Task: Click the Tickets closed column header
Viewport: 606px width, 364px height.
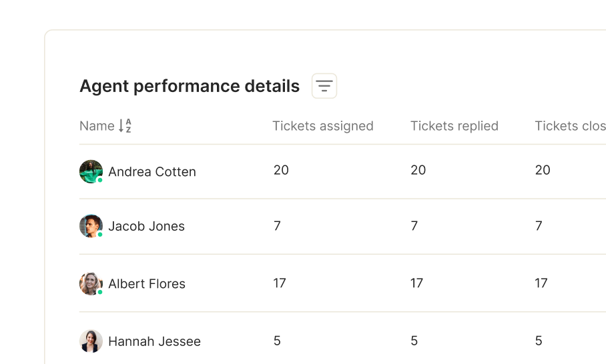Action: 570,126
